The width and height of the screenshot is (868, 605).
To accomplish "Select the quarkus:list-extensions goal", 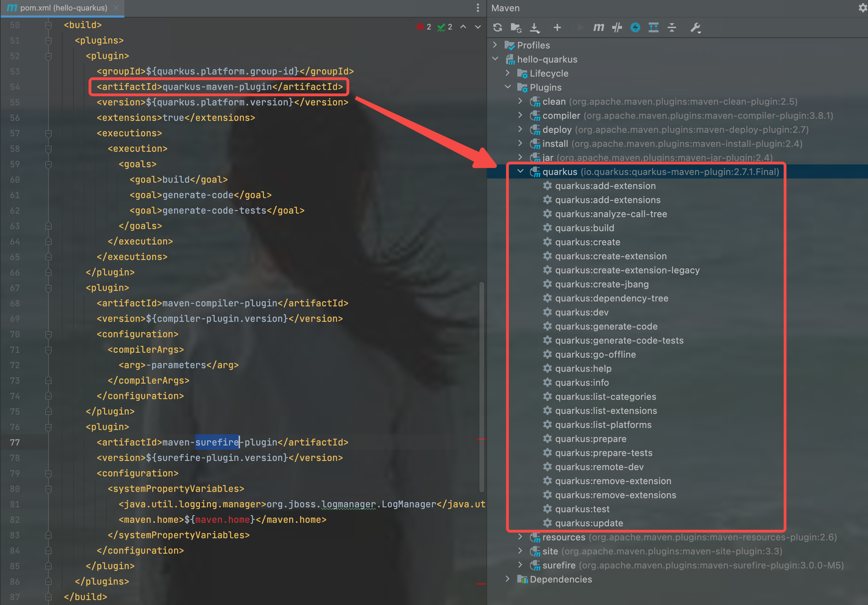I will [606, 410].
